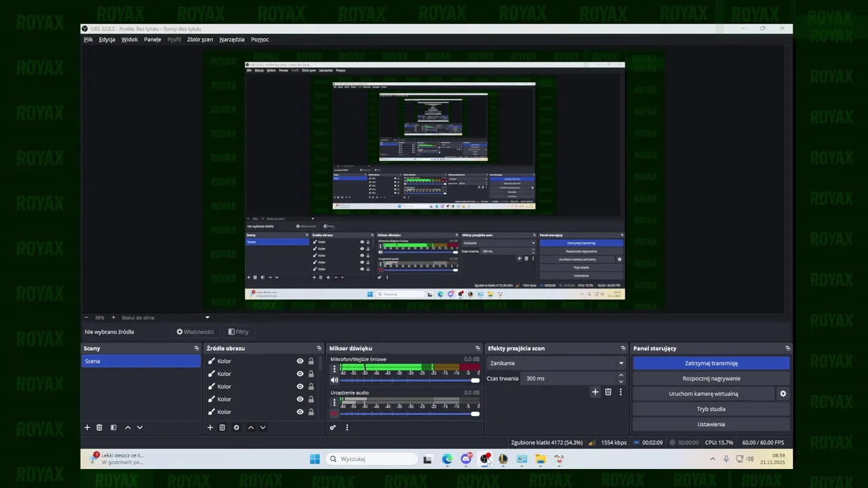
Task: Remove scene transition with trash icon
Action: click(x=608, y=392)
